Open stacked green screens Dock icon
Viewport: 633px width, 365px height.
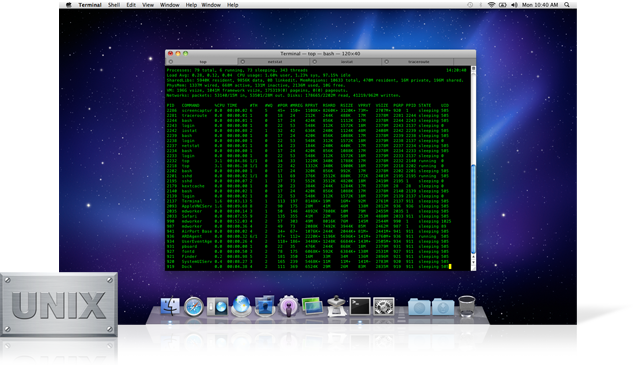point(312,306)
